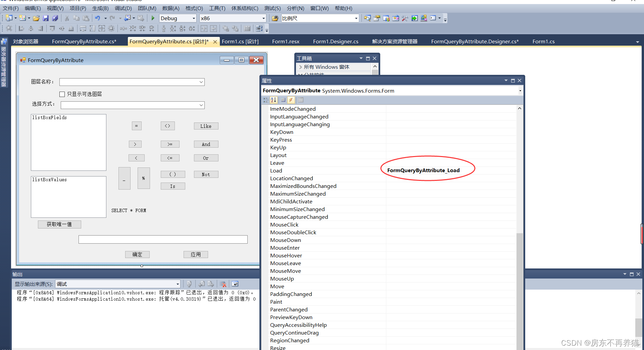
Task: Click the Open File folder icon
Action: pyautogui.click(x=36, y=18)
